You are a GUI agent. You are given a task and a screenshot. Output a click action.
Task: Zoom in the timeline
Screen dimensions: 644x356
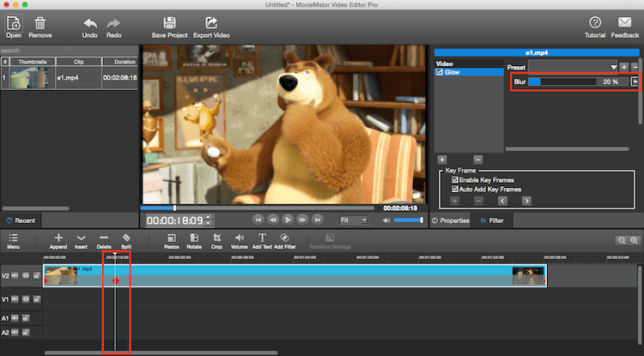[635, 240]
